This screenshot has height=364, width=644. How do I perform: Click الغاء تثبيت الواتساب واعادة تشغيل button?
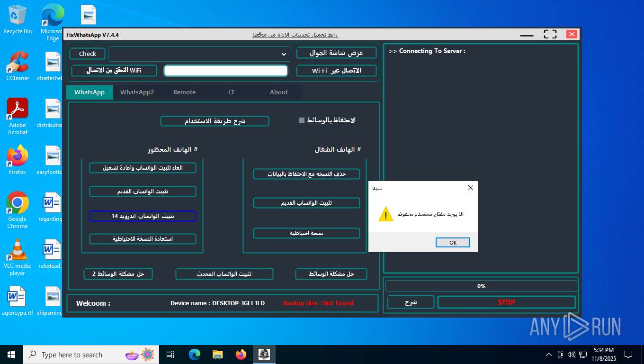pos(143,168)
